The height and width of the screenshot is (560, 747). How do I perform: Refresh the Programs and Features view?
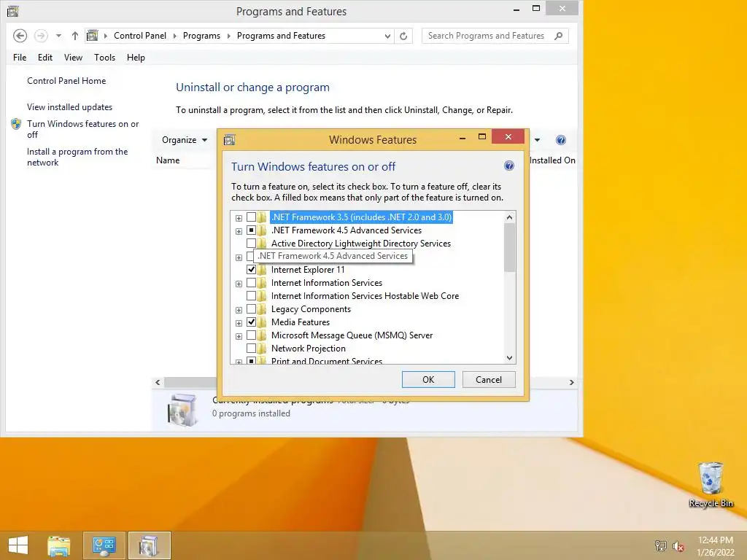point(403,36)
